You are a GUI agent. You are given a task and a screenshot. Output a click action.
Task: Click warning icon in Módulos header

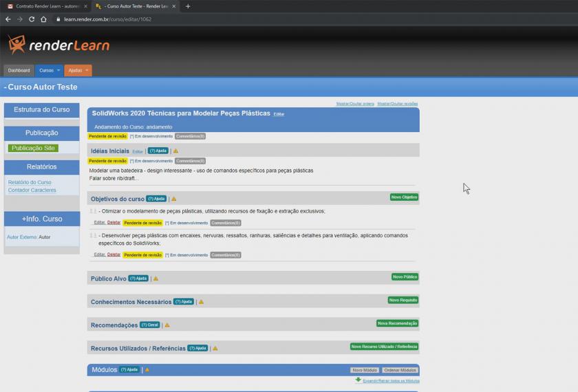coord(147,370)
